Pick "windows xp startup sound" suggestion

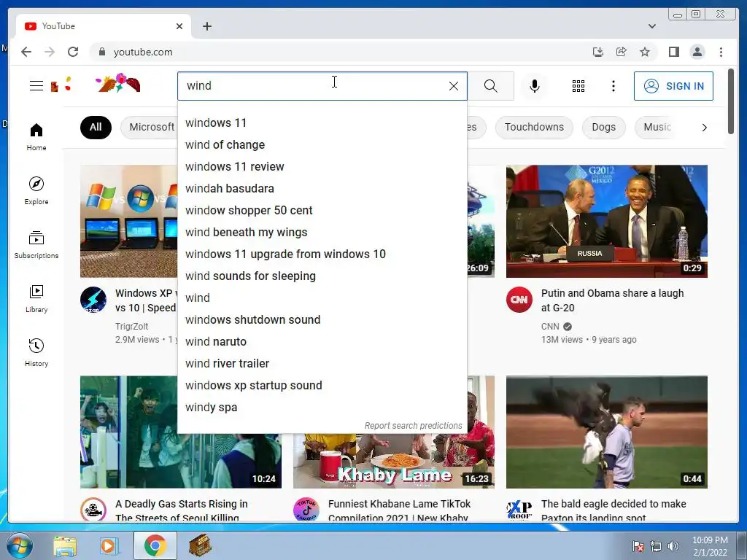click(322, 386)
